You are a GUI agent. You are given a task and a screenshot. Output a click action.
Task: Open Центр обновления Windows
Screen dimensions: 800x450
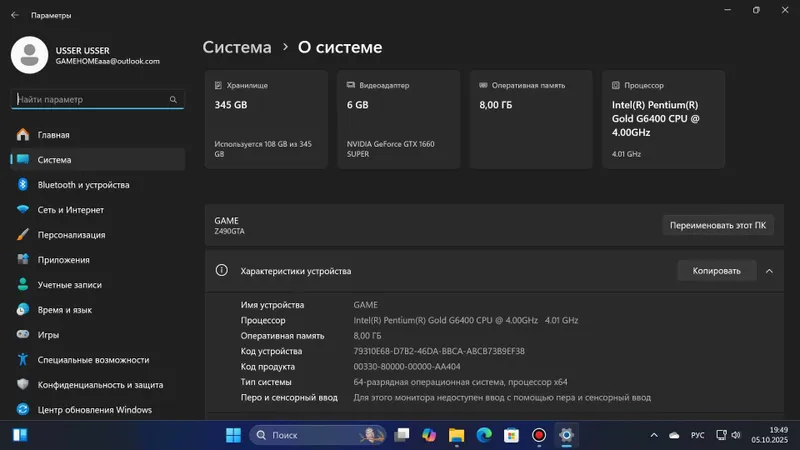click(97, 410)
